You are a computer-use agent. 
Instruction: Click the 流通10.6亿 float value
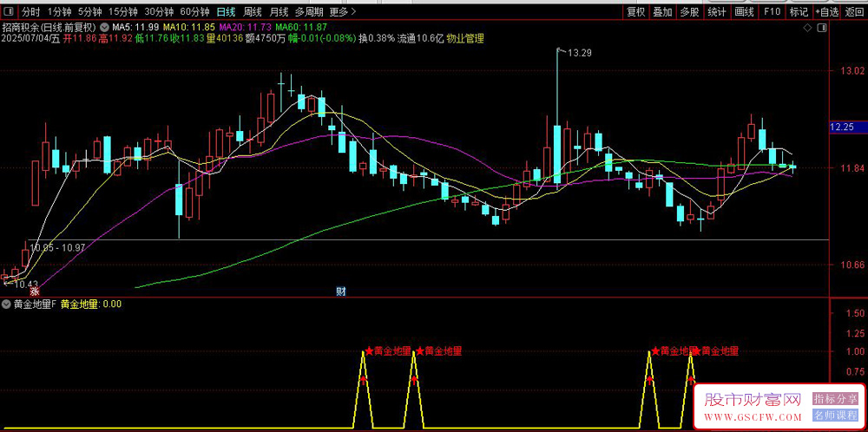point(421,38)
